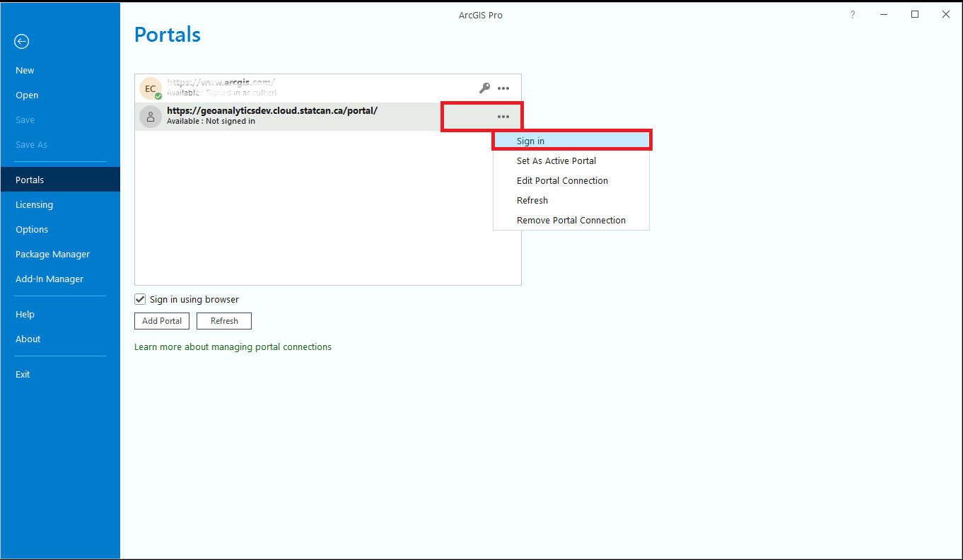The height and width of the screenshot is (560, 963).
Task: Go to Licensing in the sidebar
Action: click(x=60, y=205)
